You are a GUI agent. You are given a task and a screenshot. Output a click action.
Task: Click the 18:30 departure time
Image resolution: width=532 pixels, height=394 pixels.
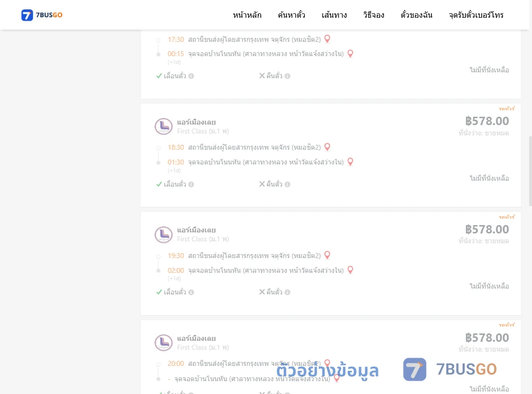[176, 147]
